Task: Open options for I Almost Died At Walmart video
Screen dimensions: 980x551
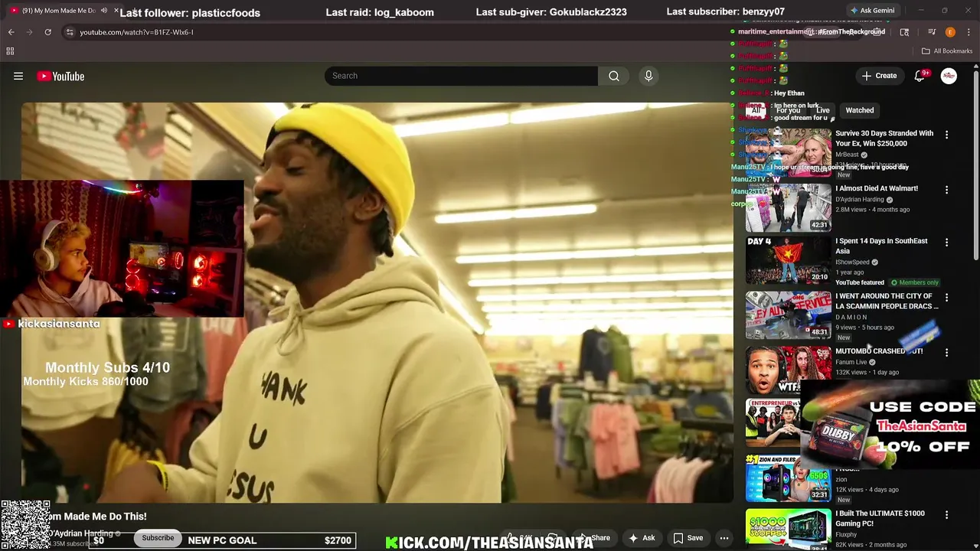Action: click(946, 190)
